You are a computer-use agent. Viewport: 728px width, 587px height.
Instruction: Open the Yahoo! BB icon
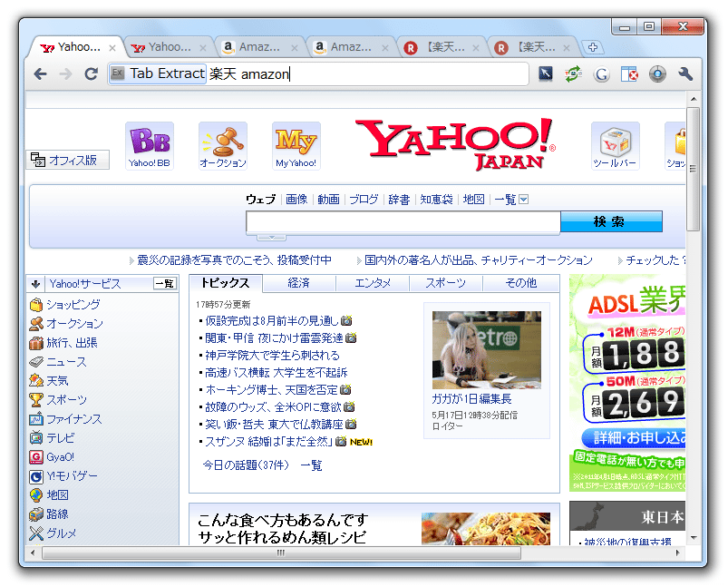(150, 146)
